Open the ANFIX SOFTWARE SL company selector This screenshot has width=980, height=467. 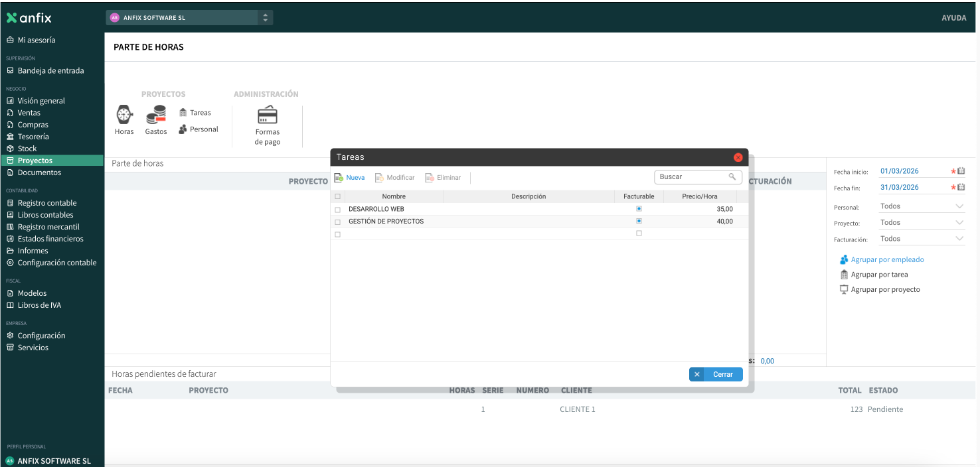(189, 18)
